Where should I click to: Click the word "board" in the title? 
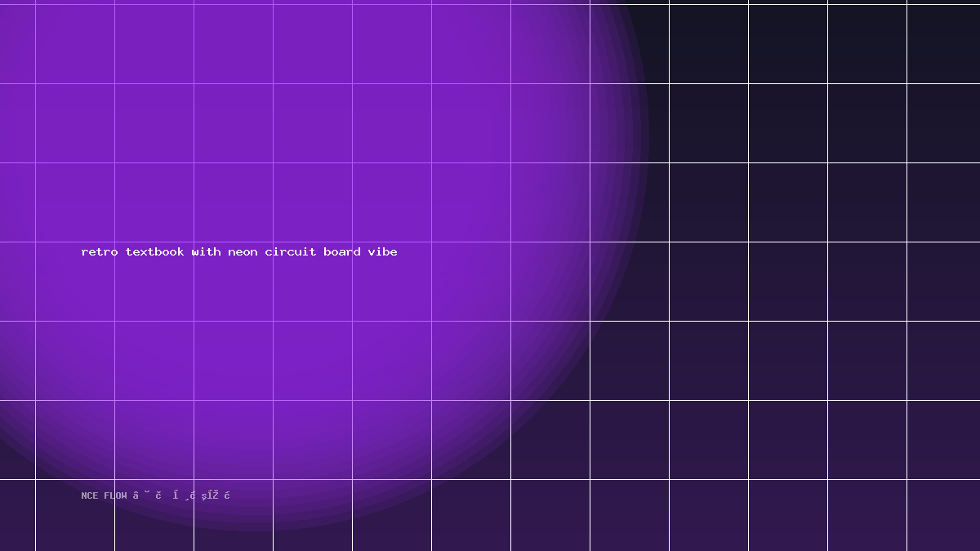pyautogui.click(x=342, y=251)
